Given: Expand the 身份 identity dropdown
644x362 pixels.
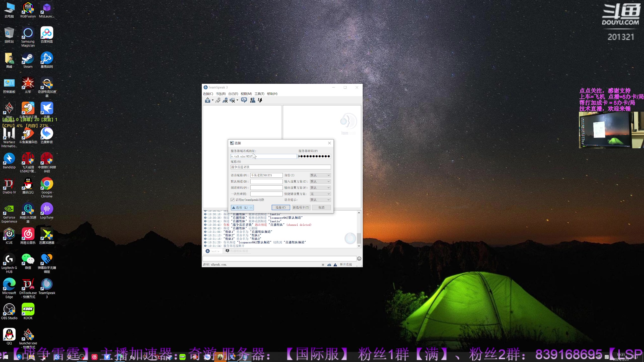Looking at the screenshot, I should (x=320, y=175).
